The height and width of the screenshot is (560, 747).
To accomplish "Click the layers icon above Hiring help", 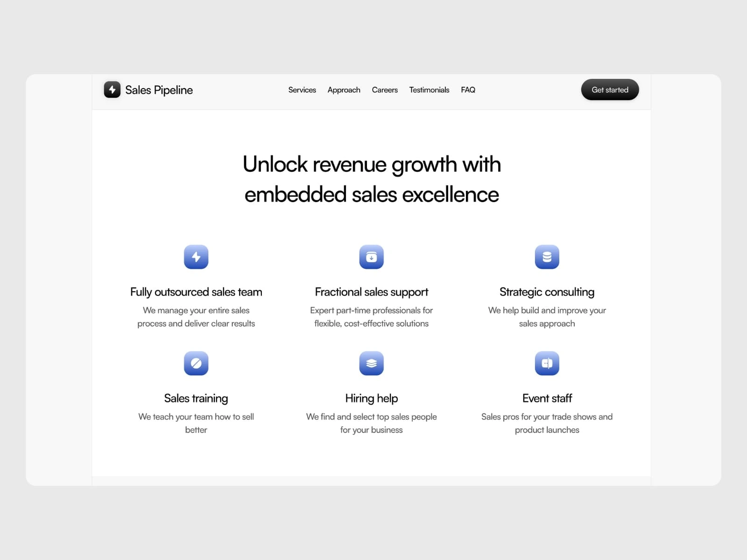I will tap(372, 363).
